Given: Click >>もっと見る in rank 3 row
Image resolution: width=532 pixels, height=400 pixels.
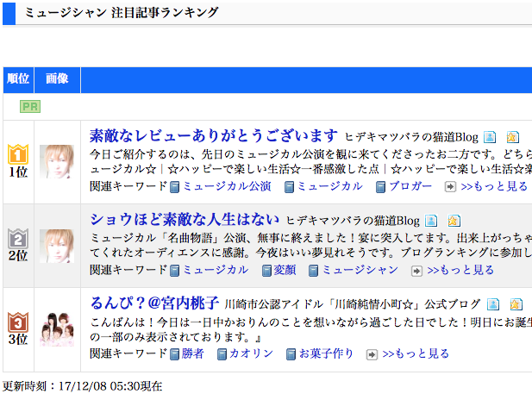Looking at the screenshot, I should pyautogui.click(x=416, y=353).
